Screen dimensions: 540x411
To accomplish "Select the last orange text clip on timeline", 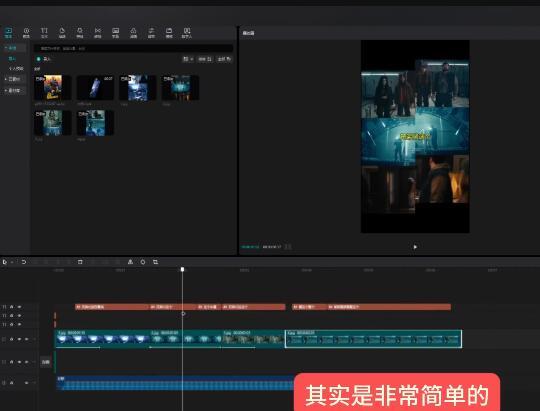I will click(389, 307).
